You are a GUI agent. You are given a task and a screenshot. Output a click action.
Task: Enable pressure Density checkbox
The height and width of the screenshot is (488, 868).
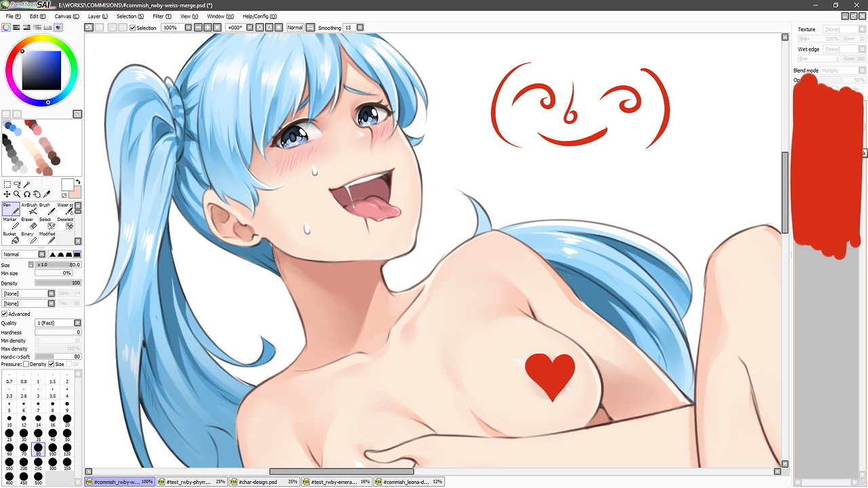point(26,365)
